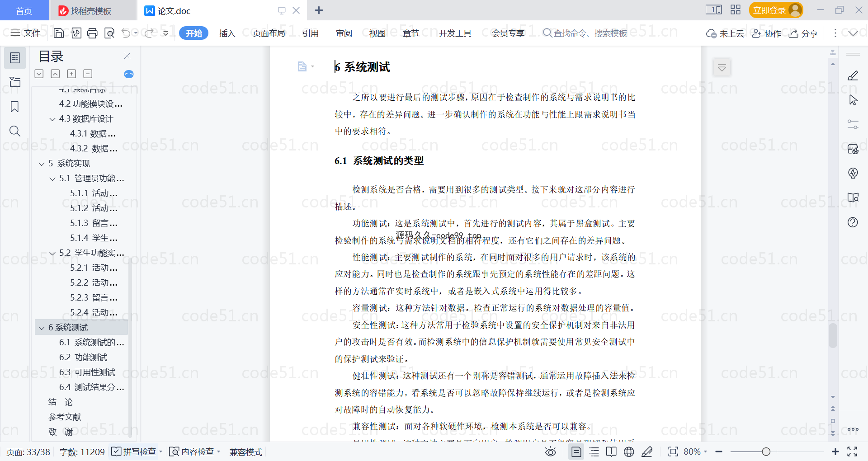Click the 未上云 cloud status button

[x=725, y=33]
